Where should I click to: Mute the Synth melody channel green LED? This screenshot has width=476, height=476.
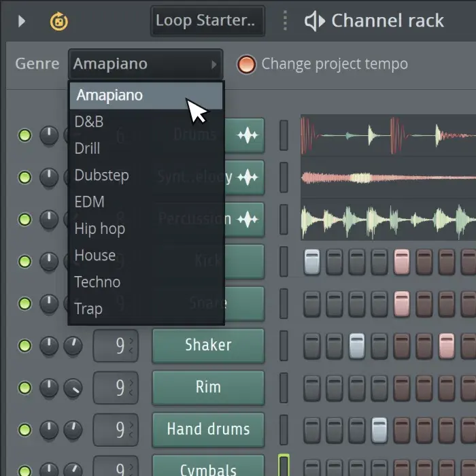coord(25,177)
